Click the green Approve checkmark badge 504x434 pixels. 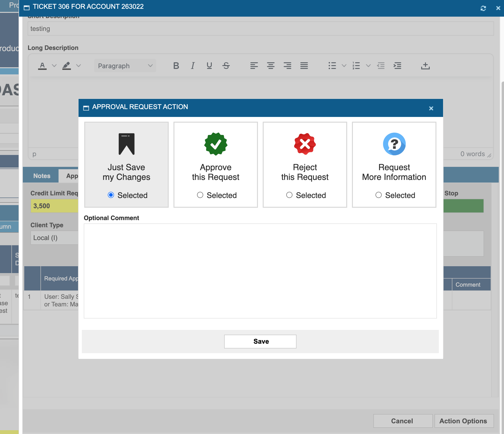pos(216,144)
